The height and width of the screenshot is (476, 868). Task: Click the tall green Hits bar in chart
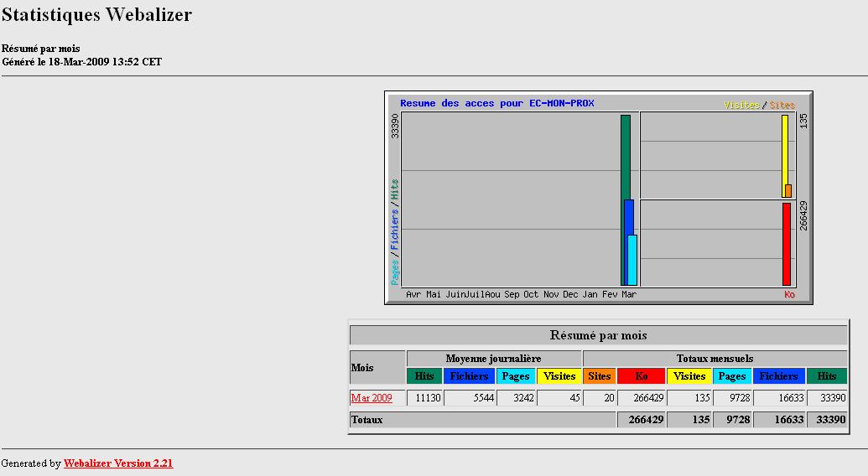point(625,155)
